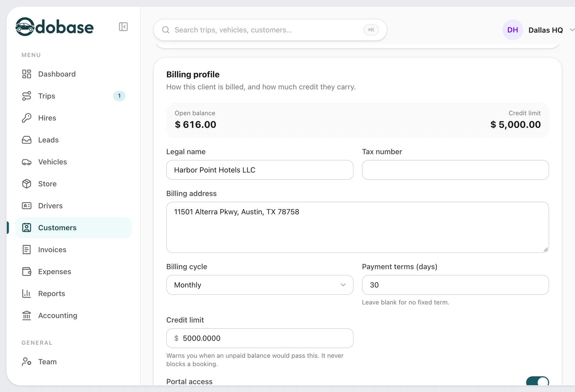The image size is (575, 392).
Task: Focus the Credit limit amount field
Action: click(260, 338)
